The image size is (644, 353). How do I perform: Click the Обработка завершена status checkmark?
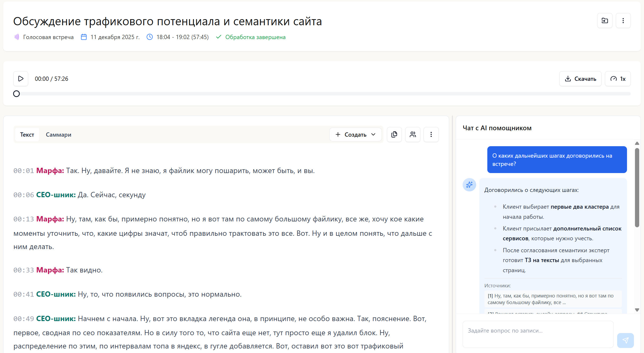pos(218,37)
